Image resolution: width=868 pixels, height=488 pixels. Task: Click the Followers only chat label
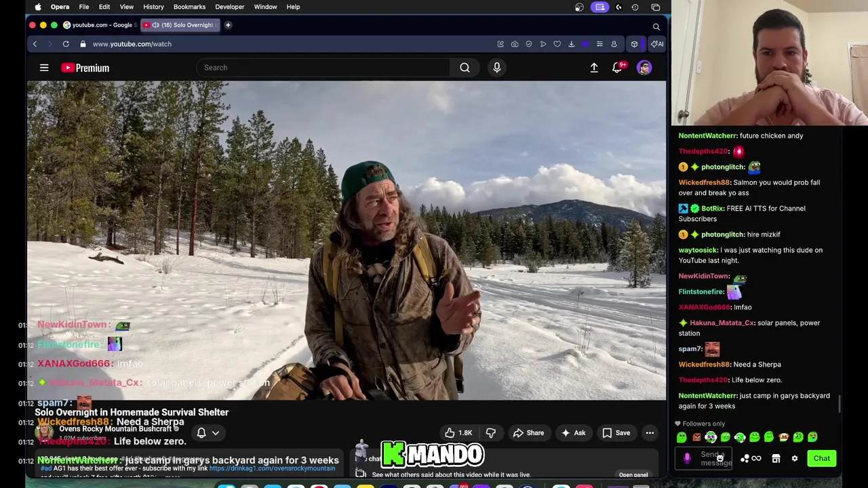pyautogui.click(x=703, y=424)
